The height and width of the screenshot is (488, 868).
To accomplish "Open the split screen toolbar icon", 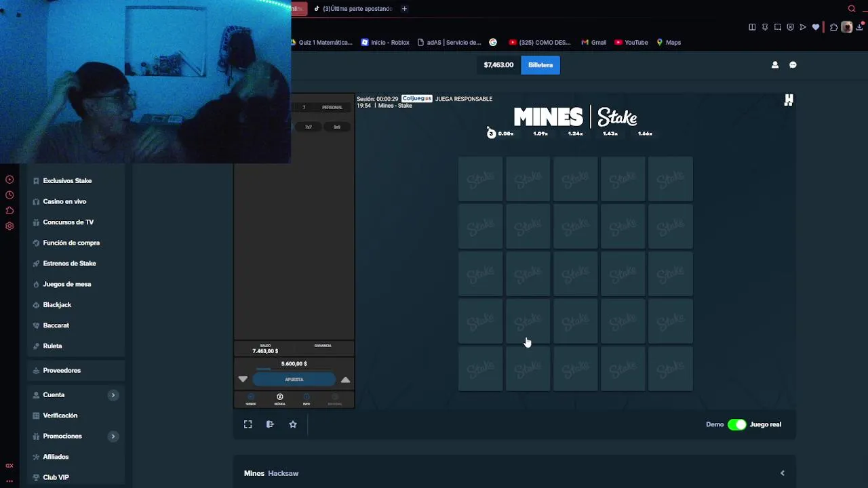I will pyautogui.click(x=752, y=27).
